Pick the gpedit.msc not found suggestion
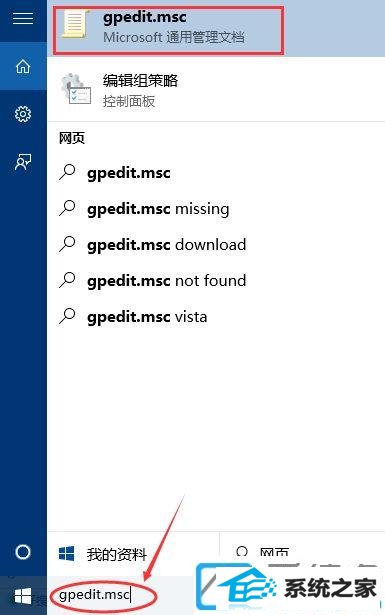The width and height of the screenshot is (385, 615). coord(216,281)
